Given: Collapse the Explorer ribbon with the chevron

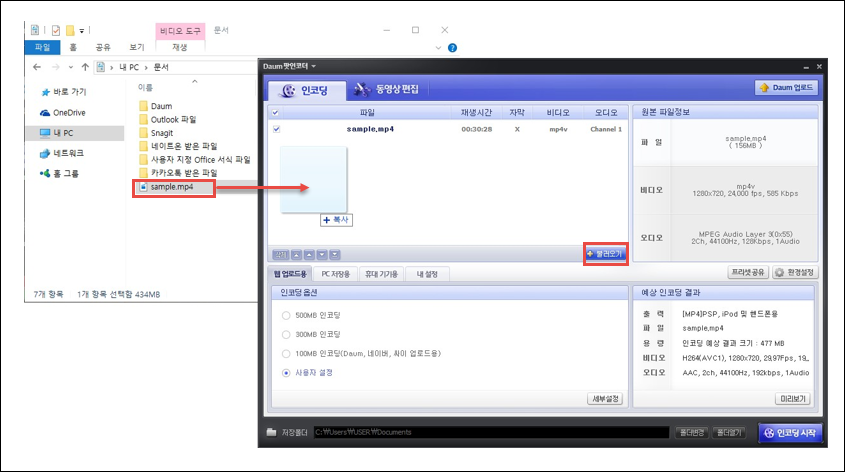Looking at the screenshot, I should tap(438, 48).
